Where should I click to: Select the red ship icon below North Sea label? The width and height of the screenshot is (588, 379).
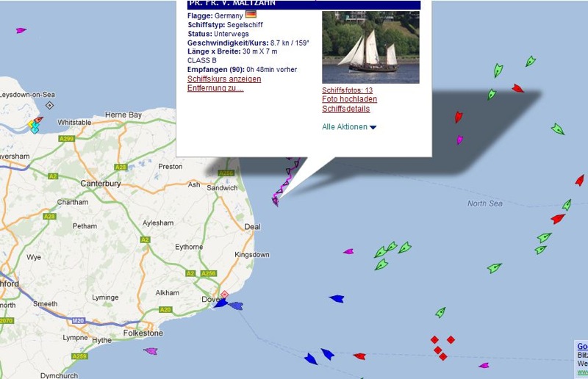[558, 218]
